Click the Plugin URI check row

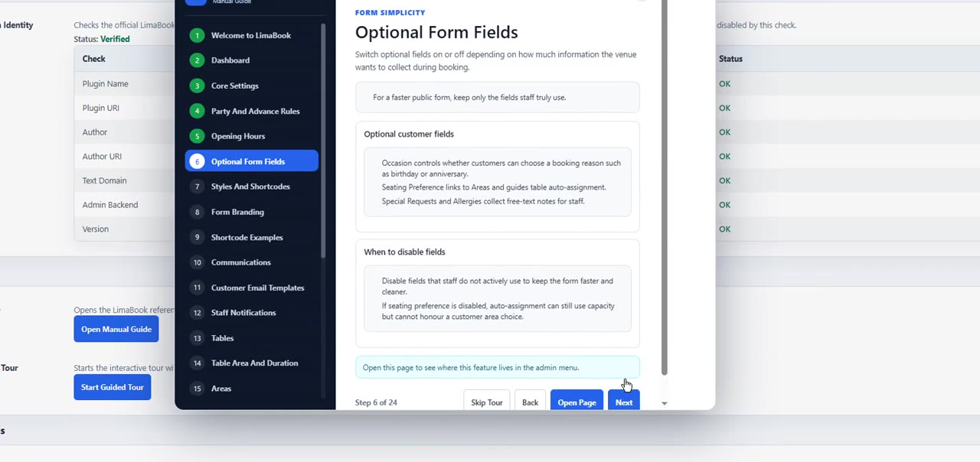(125, 108)
